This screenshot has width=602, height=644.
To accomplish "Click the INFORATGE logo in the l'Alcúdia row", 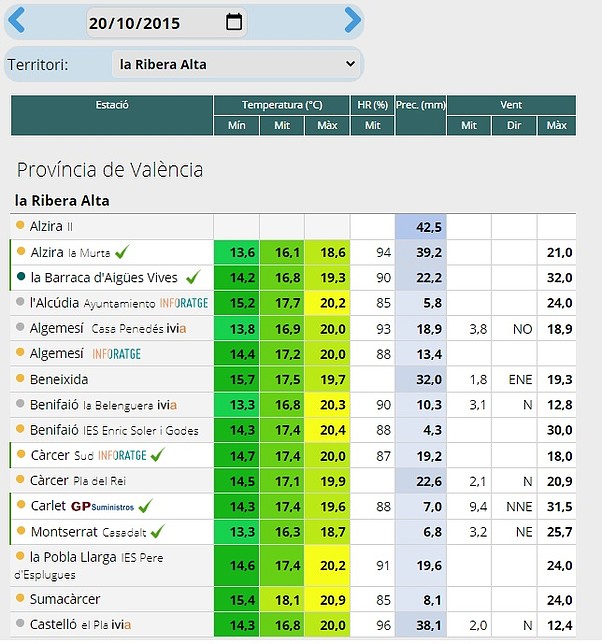I will pyautogui.click(x=184, y=303).
